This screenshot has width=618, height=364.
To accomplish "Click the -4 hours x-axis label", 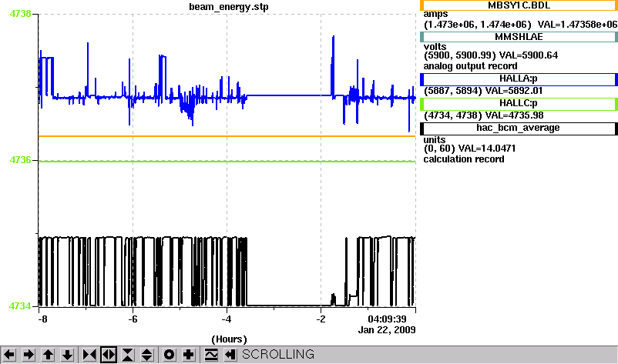I will (x=227, y=319).
